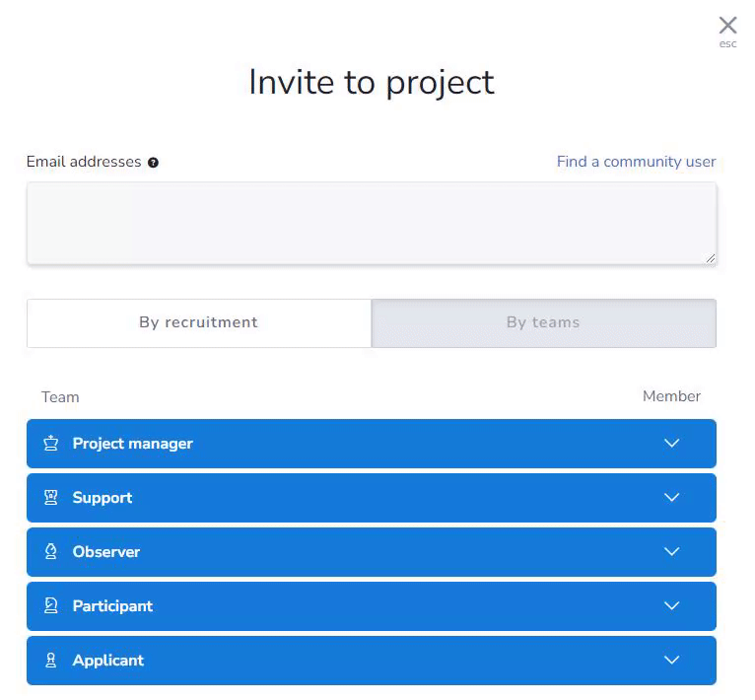
Task: Click the Project manager row label
Action: (x=132, y=444)
